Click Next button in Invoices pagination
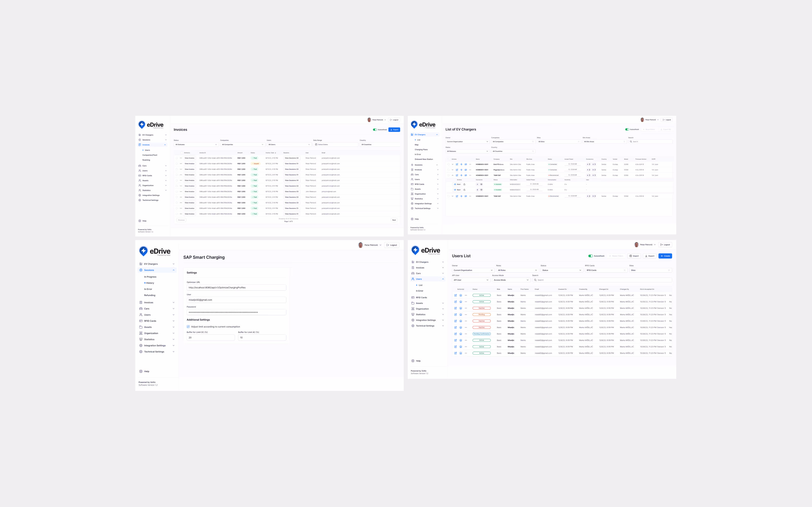 [x=394, y=220]
